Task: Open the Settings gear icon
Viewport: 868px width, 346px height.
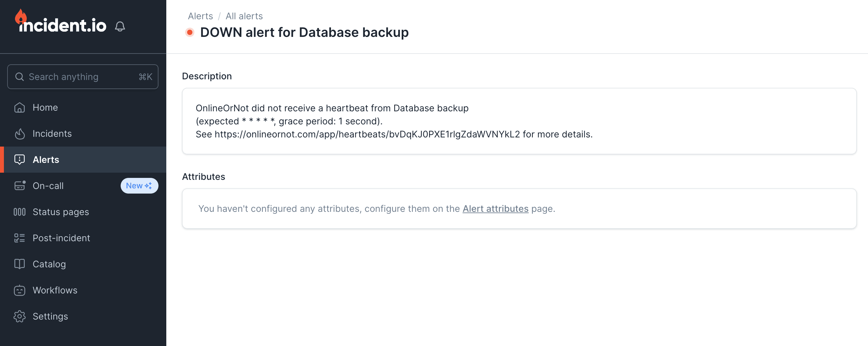Action: click(x=20, y=316)
